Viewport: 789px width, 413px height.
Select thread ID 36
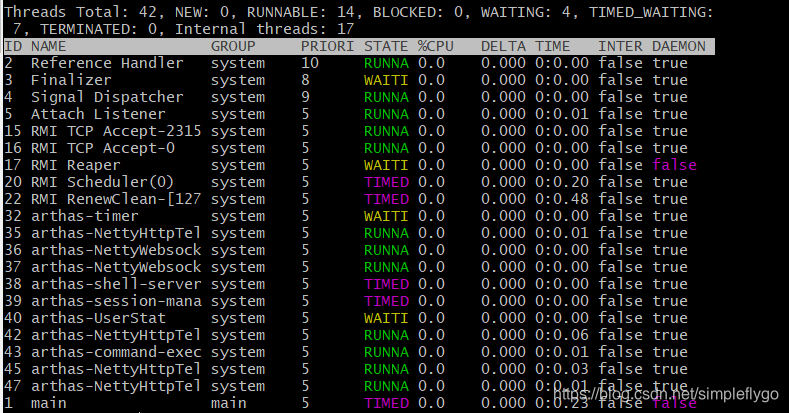pos(13,251)
